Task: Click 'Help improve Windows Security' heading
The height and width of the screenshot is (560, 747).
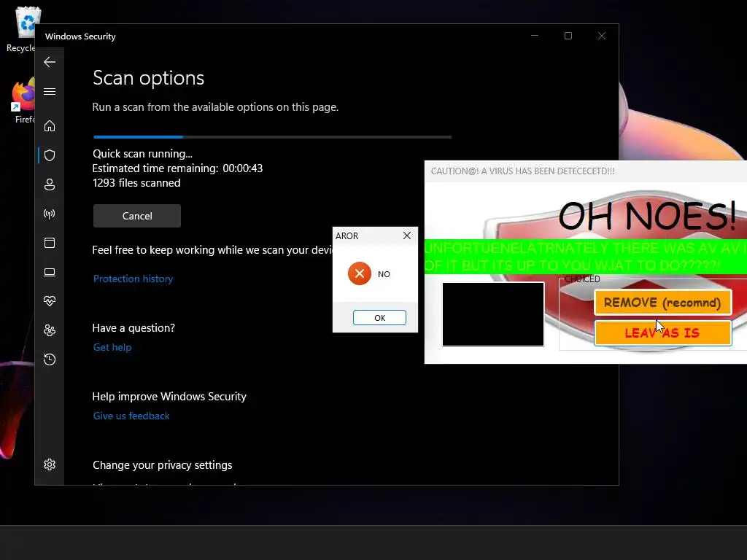Action: [169, 396]
